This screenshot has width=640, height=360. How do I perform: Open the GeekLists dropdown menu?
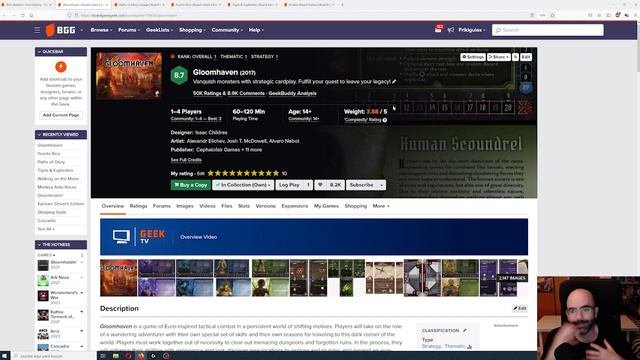[x=159, y=30]
